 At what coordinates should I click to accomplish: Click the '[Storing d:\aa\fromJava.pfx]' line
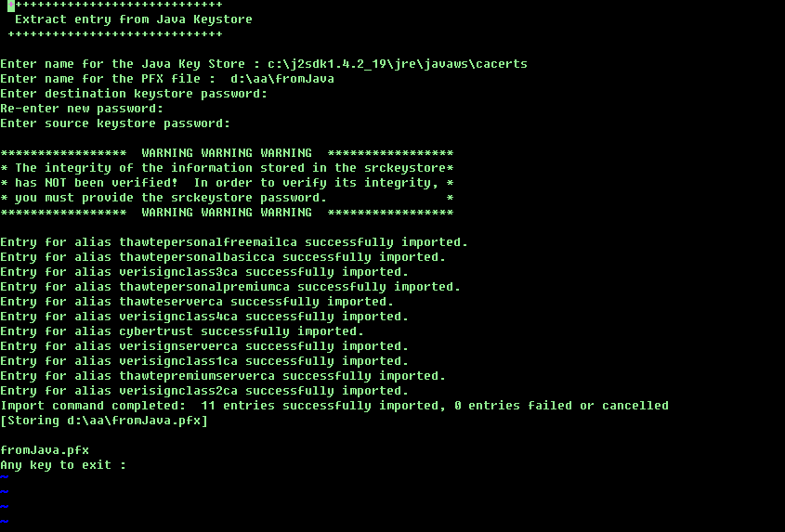pos(104,421)
